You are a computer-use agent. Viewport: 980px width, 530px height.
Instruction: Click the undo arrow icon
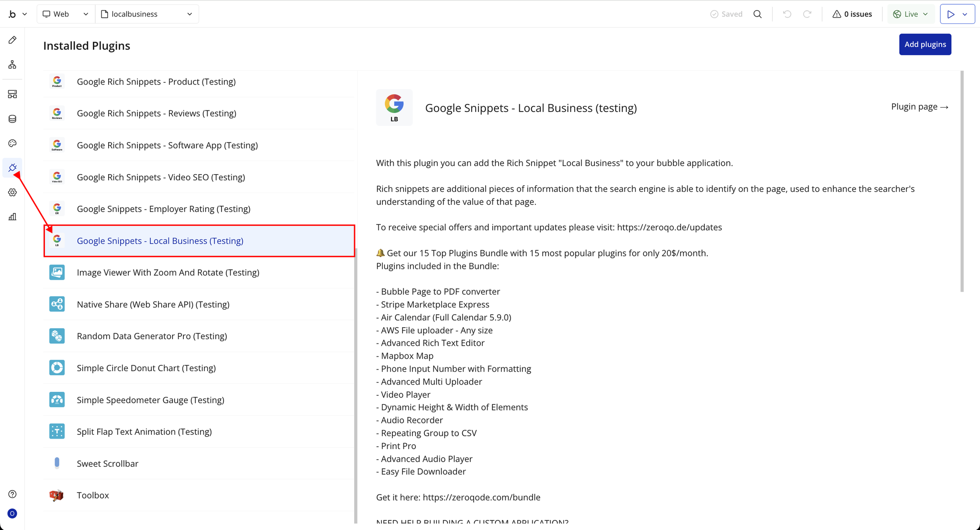(x=787, y=14)
